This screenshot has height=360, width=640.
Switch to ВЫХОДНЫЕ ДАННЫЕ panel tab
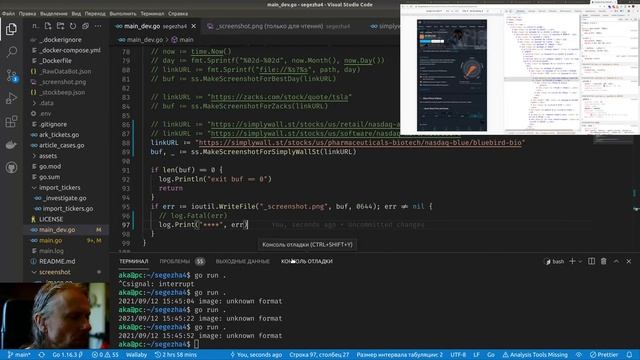[242, 261]
